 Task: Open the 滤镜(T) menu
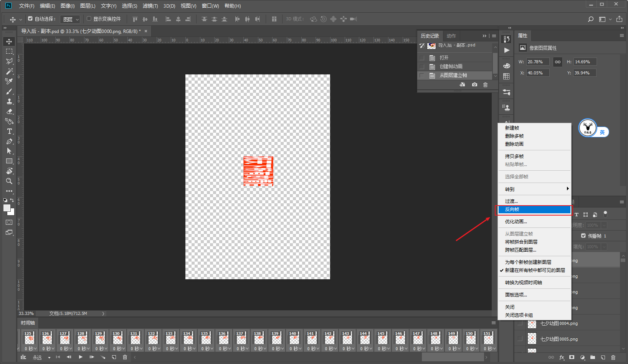pos(150,6)
